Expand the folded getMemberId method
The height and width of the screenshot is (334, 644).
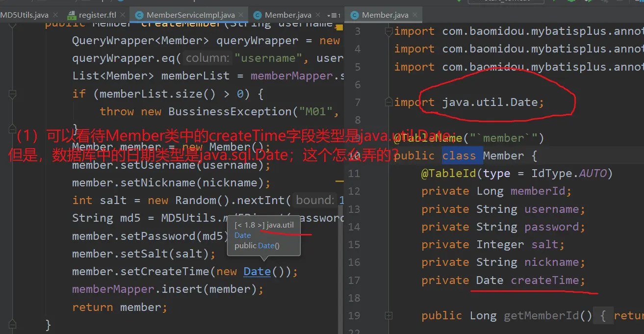coord(388,316)
